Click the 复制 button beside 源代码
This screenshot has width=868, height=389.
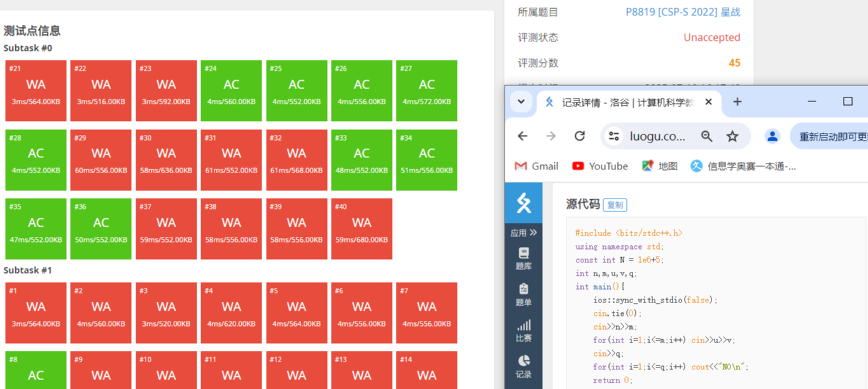tap(615, 205)
